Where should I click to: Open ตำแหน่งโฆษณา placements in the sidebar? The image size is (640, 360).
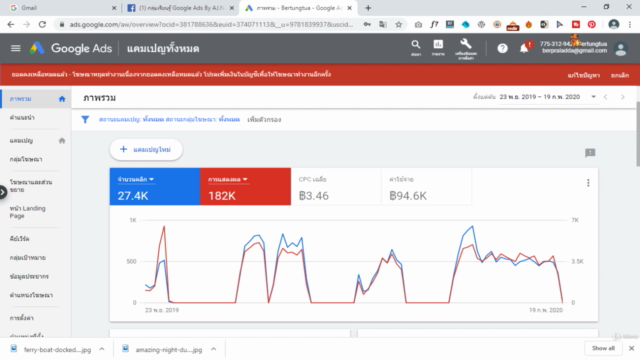coord(31,295)
